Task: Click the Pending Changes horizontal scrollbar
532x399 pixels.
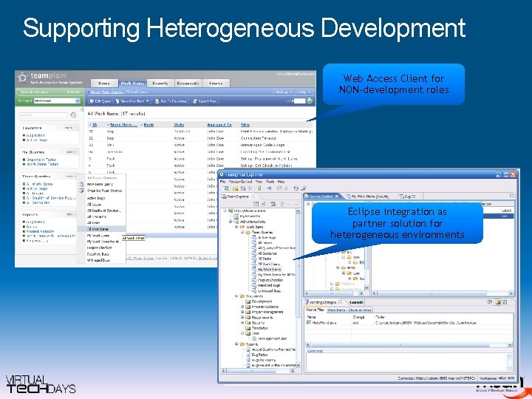Action: pos(409,344)
